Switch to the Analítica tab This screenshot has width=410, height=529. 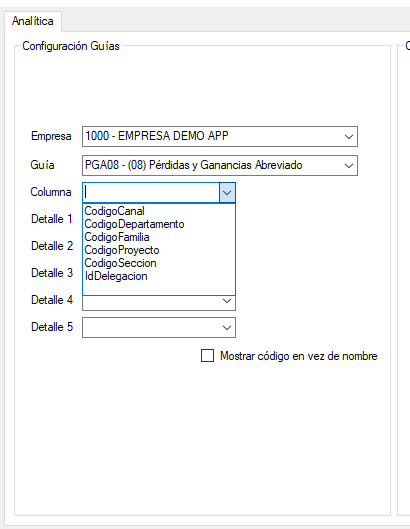coord(33,21)
